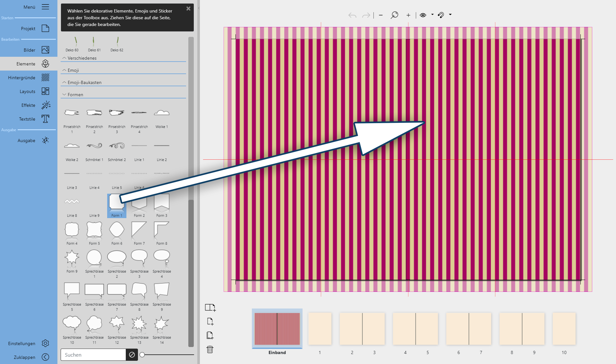Screen dimensions: 616x364
Task: Adjust the thumbnail size slider
Action: click(142, 355)
